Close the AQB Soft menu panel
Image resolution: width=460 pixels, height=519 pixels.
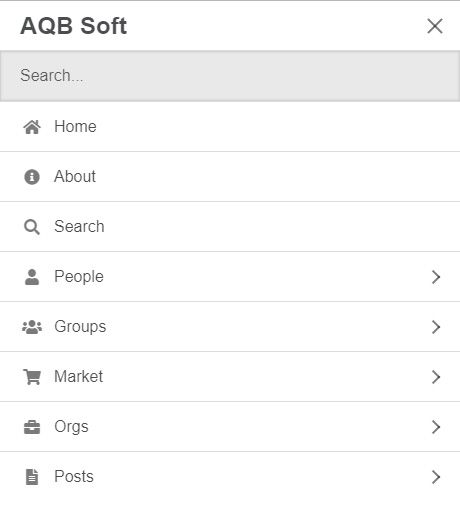click(x=435, y=26)
